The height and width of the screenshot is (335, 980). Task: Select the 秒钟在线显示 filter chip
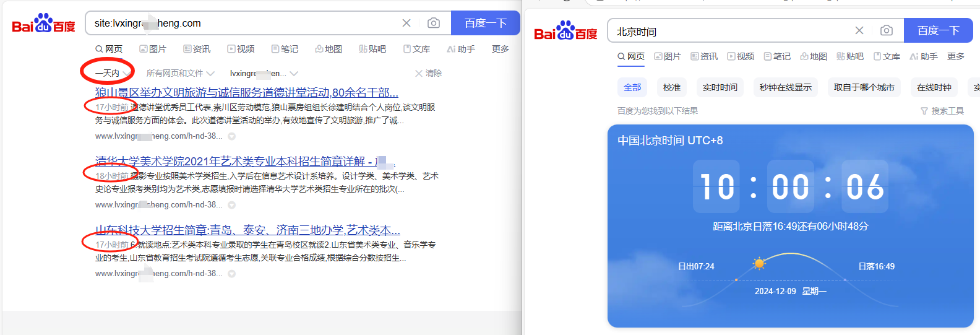786,87
